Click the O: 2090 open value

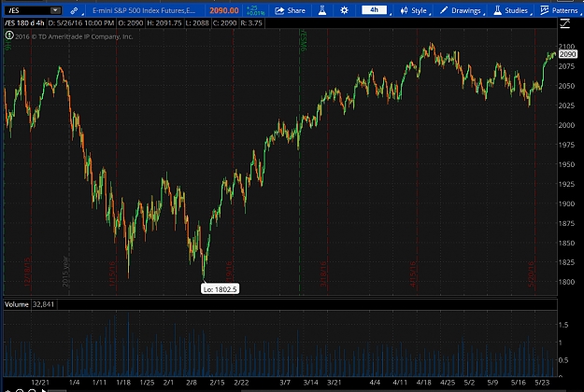[131, 23]
